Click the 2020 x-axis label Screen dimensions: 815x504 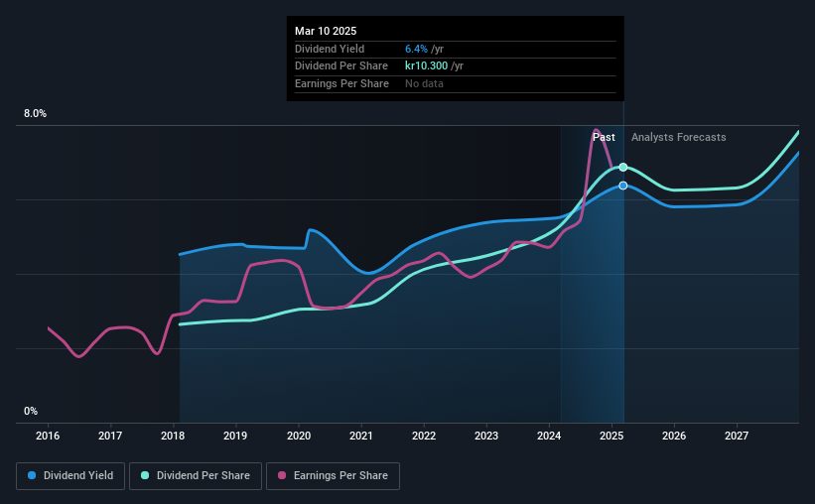pos(299,436)
